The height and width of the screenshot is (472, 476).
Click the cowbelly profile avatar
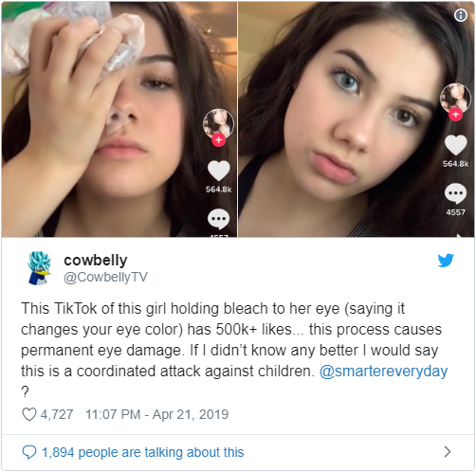(39, 268)
